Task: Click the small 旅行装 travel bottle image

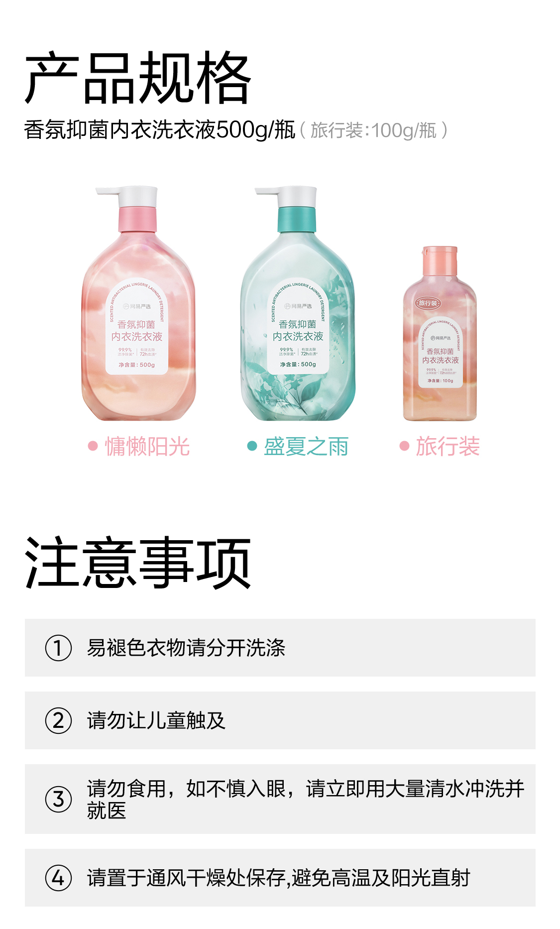Action: click(x=440, y=334)
